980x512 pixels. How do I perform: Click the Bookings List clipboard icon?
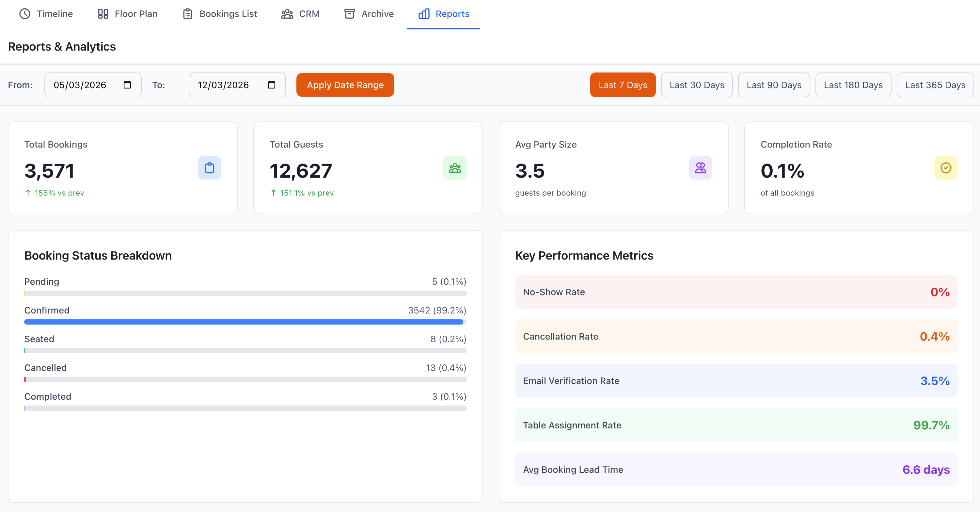tap(187, 14)
